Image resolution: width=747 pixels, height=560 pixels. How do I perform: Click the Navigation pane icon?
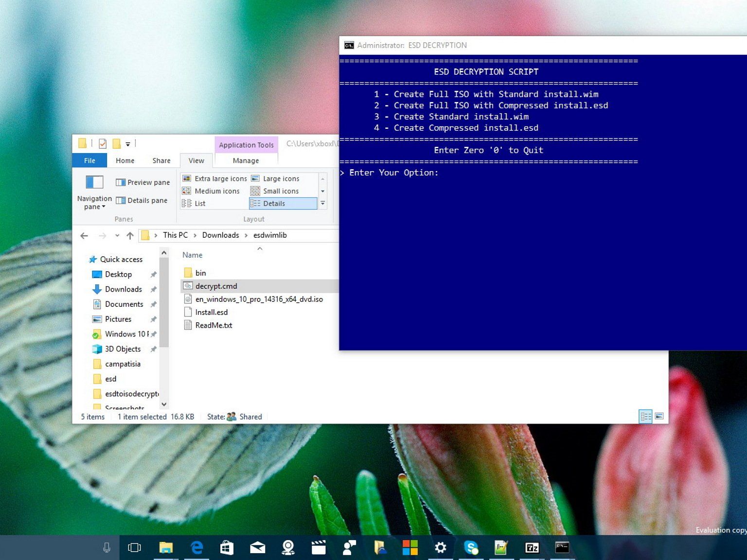tap(94, 182)
